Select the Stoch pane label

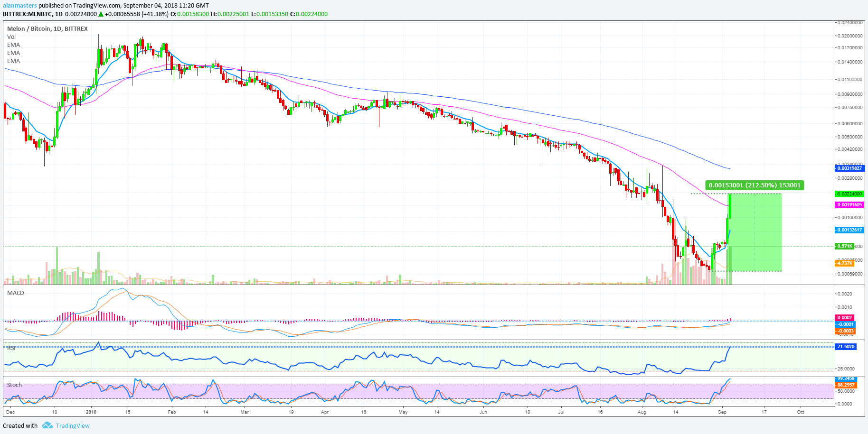[x=14, y=385]
